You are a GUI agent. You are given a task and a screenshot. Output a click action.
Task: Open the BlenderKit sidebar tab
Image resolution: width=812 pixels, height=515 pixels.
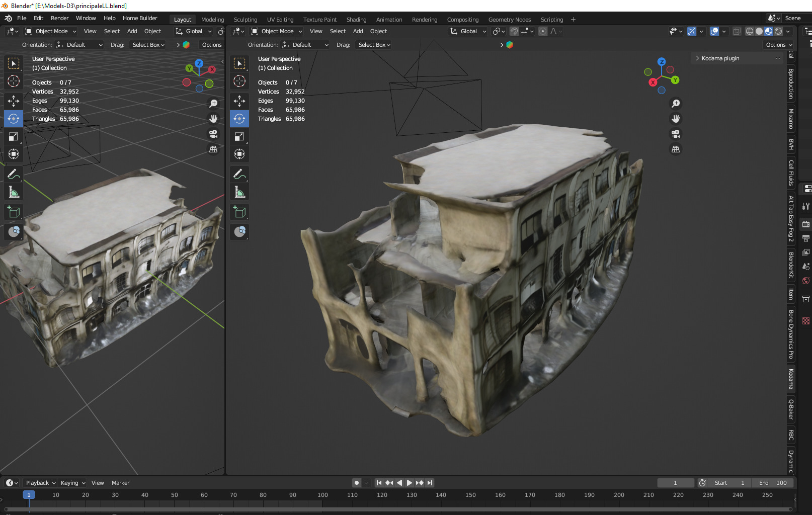[x=791, y=265]
